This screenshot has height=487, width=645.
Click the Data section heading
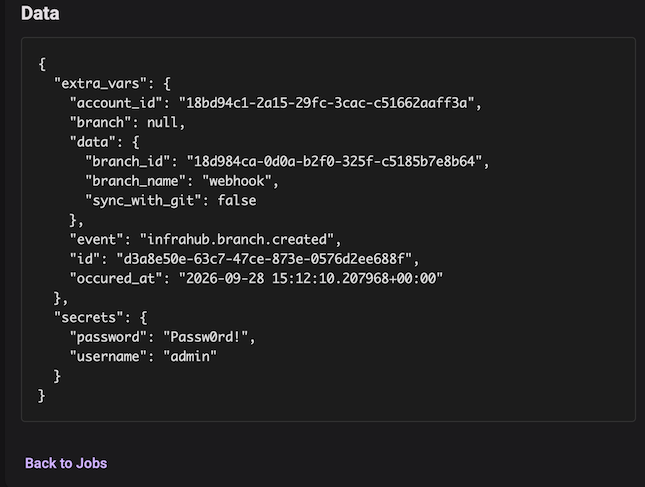click(40, 13)
